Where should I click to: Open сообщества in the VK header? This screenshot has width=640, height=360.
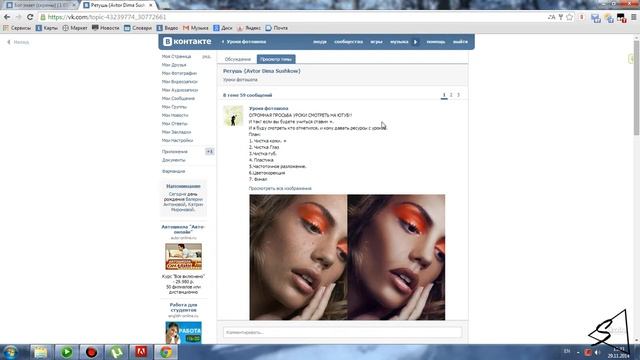[348, 42]
